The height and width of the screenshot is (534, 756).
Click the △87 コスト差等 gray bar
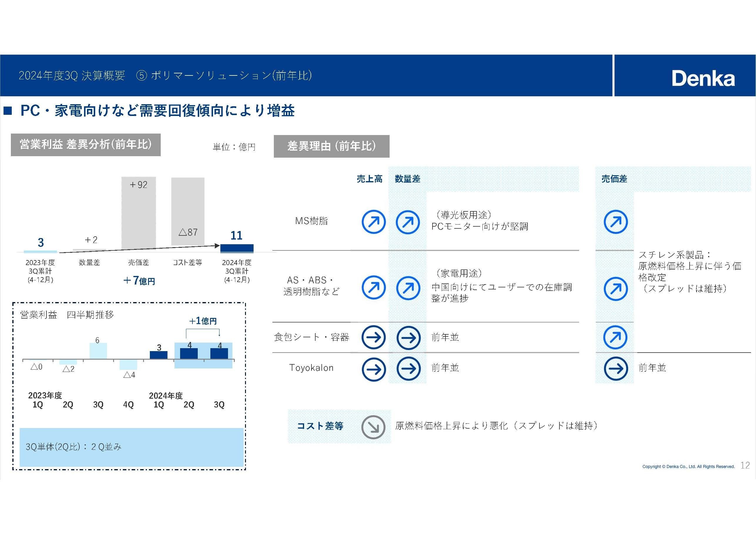[188, 211]
